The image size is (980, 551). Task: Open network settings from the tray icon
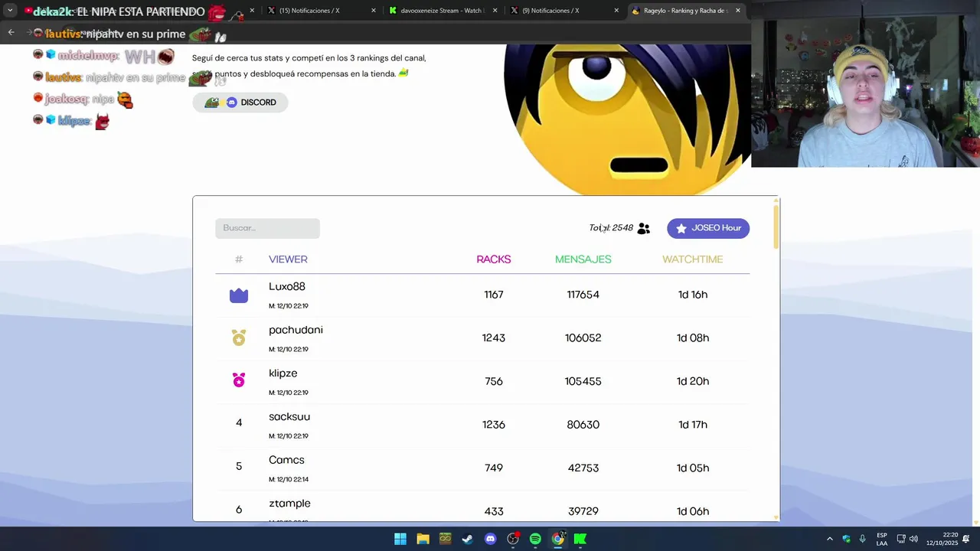tap(900, 539)
